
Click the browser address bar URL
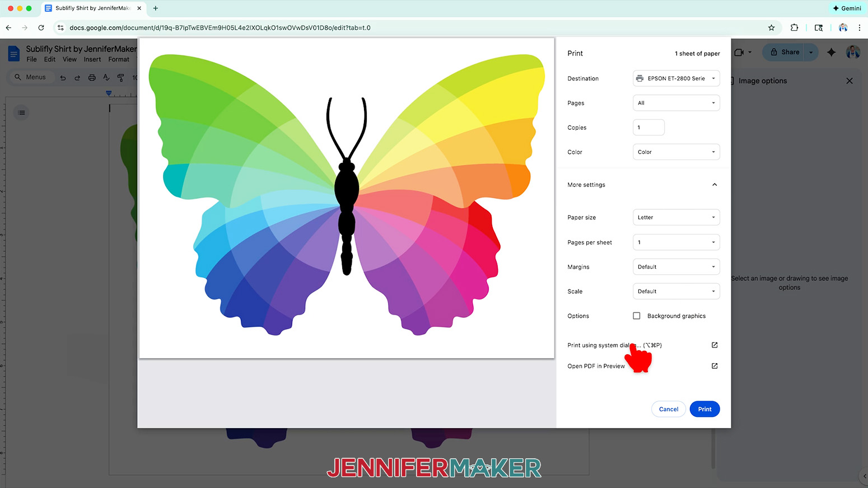(220, 27)
